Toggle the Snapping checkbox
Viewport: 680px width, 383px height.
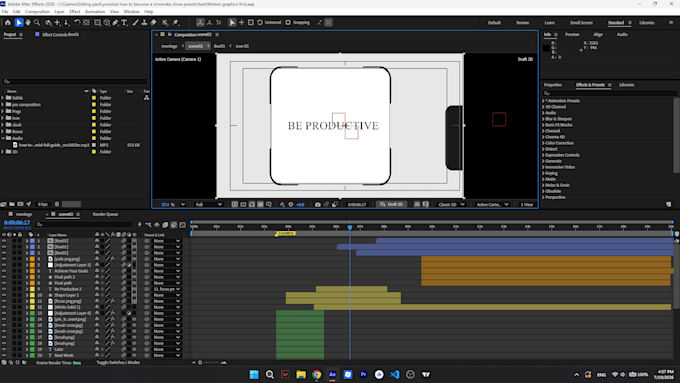tap(288, 23)
